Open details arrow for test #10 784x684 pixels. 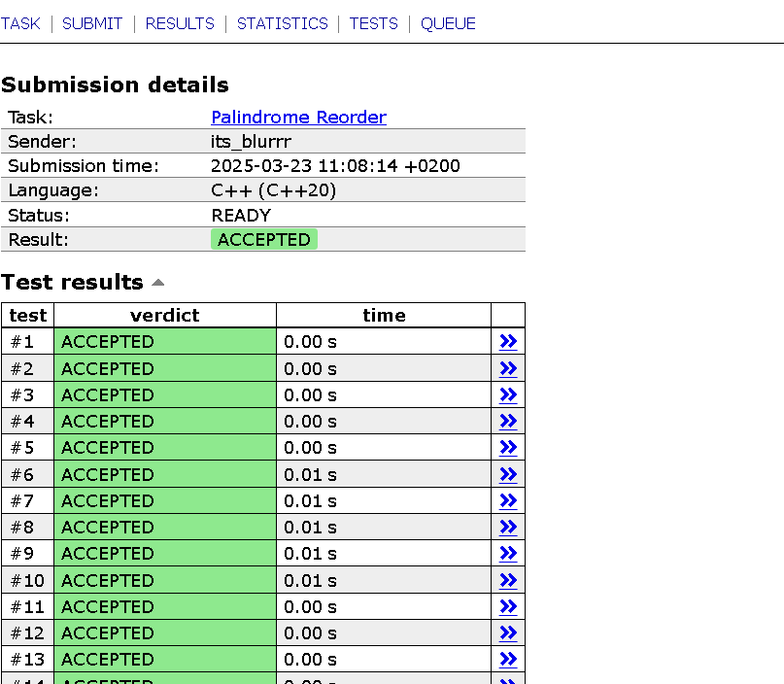point(508,580)
